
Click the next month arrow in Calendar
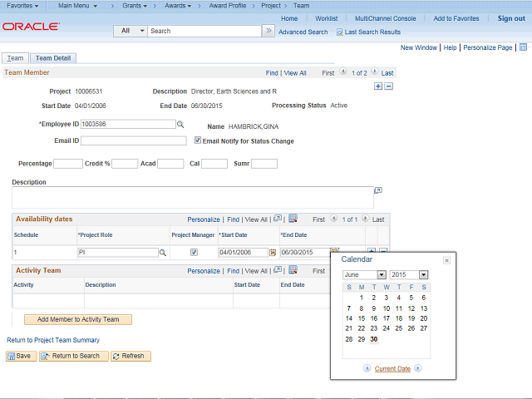(x=418, y=368)
